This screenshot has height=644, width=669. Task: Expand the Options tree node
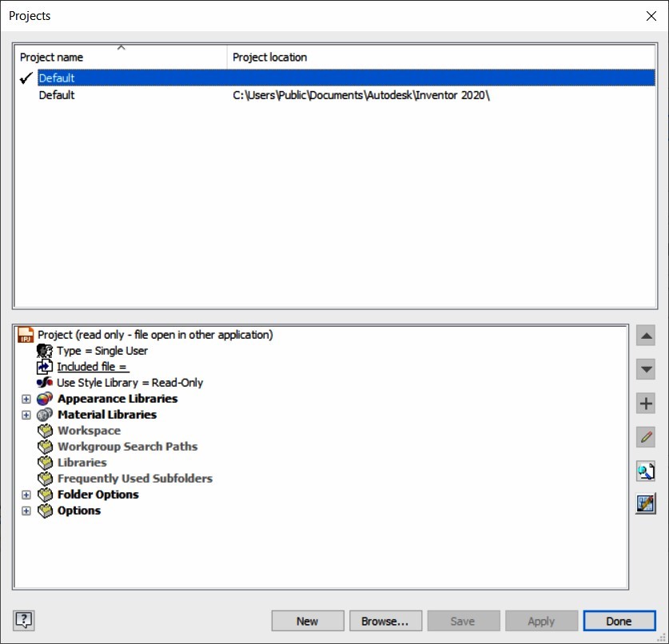[26, 511]
